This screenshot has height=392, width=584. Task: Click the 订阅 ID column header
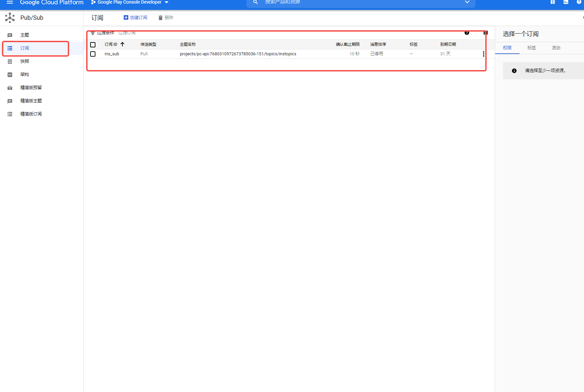coord(111,44)
